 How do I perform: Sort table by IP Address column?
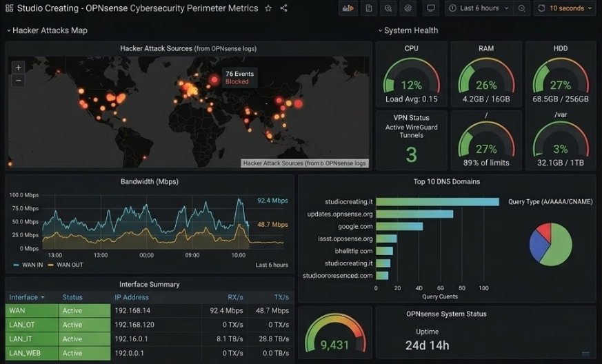131,297
